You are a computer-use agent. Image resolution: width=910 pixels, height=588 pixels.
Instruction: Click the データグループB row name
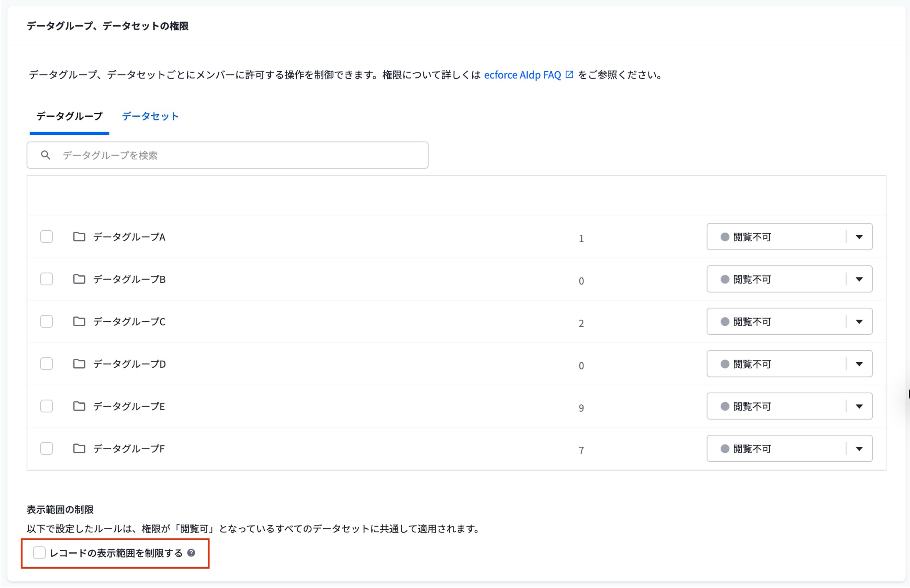click(129, 280)
